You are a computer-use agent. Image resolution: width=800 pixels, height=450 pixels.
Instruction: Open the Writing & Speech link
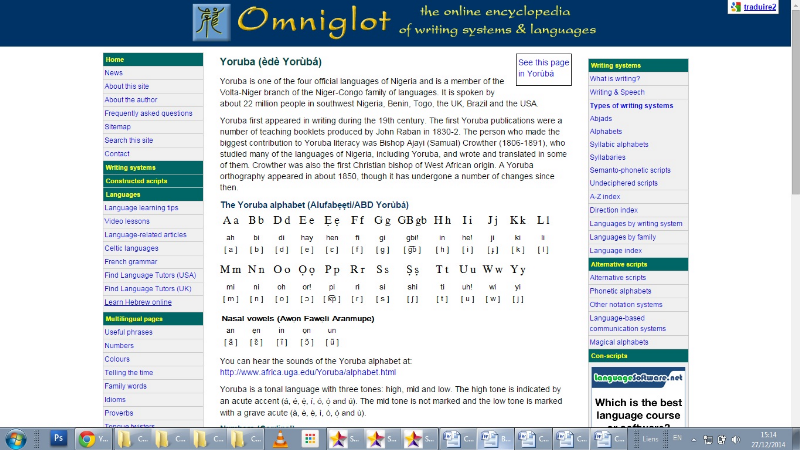(617, 92)
